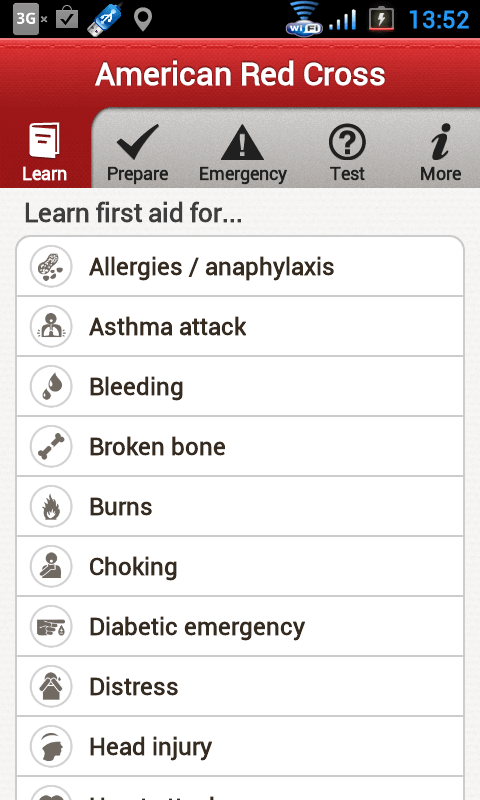Screen dimensions: 480x800
Task: Open Allergies / anaphylaxis topic
Action: [x=240, y=266]
